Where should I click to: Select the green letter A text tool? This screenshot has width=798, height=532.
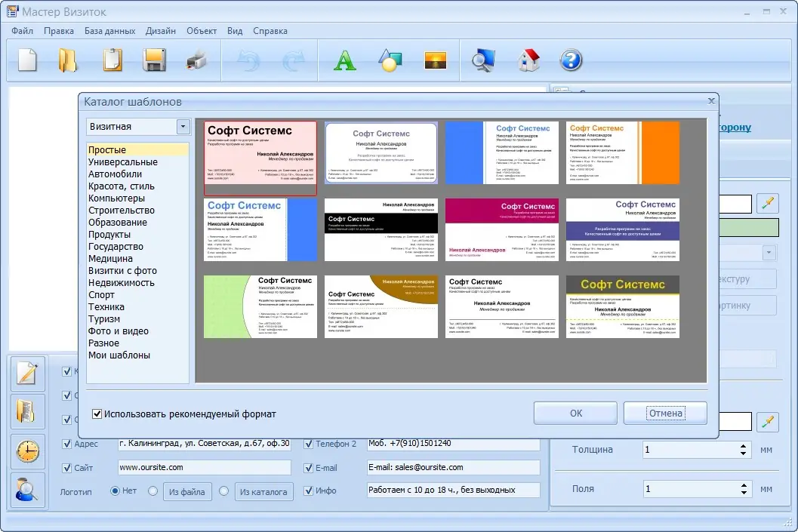click(344, 60)
